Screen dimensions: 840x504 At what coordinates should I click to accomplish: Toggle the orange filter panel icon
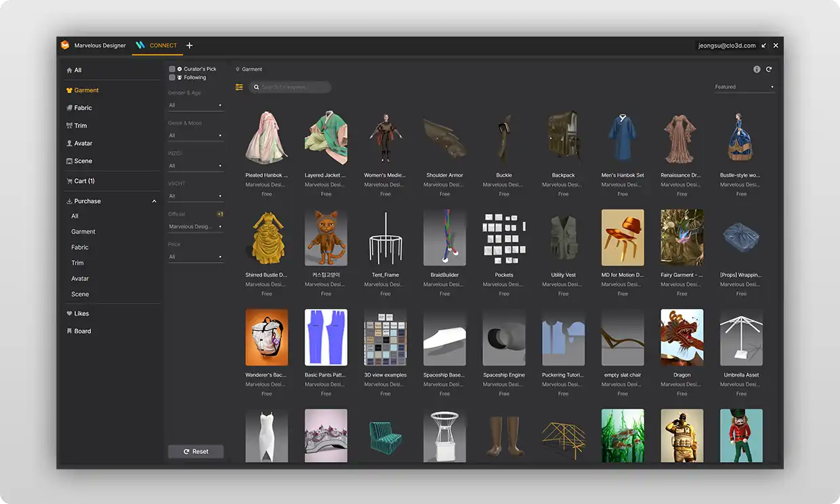pyautogui.click(x=239, y=87)
